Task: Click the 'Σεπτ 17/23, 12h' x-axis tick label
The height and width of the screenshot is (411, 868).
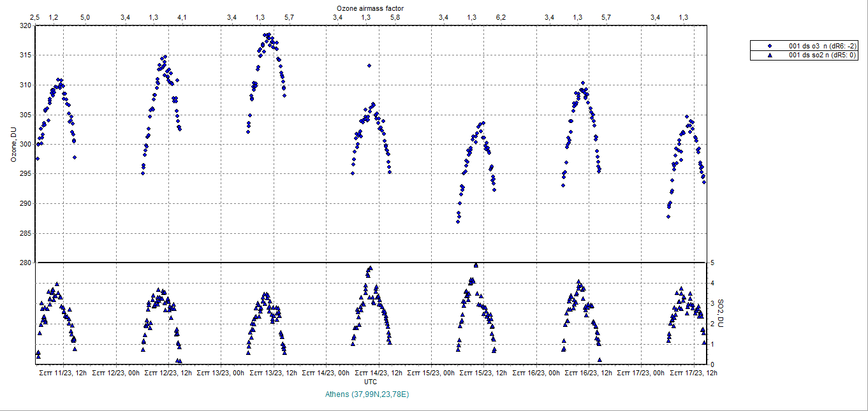Action: coord(694,372)
